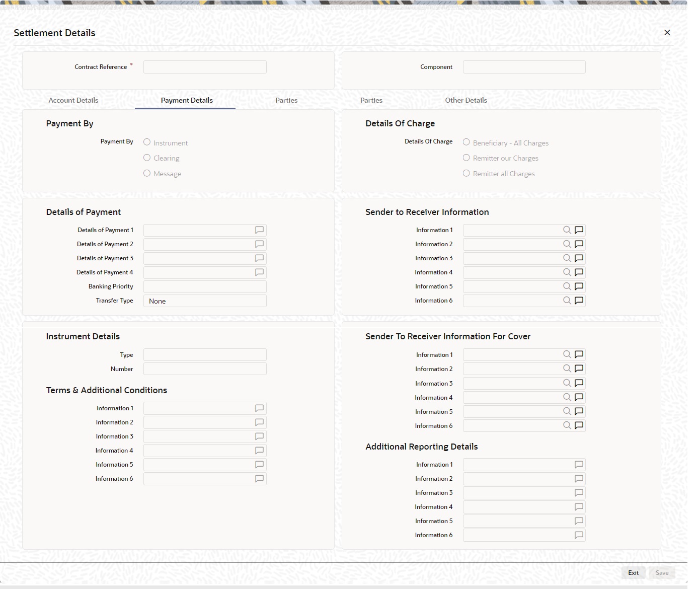Open editor popup for Details of Payment 2
This screenshot has height=589, width=700.
(x=259, y=244)
